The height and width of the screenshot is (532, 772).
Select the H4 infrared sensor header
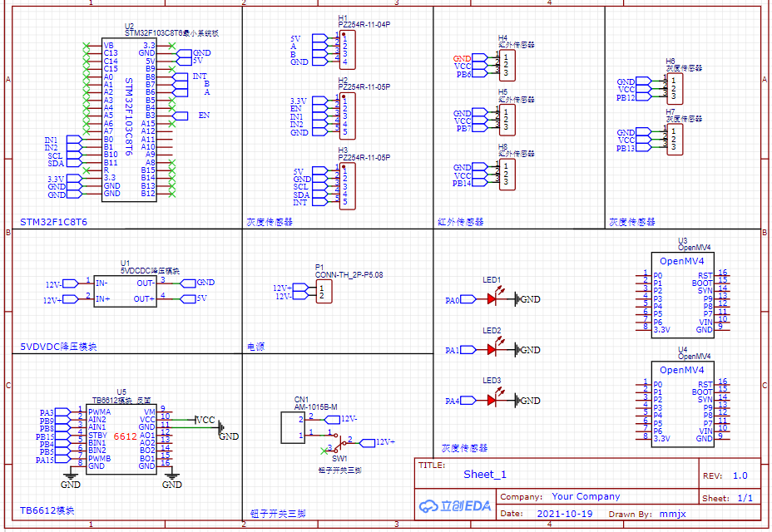click(x=507, y=66)
